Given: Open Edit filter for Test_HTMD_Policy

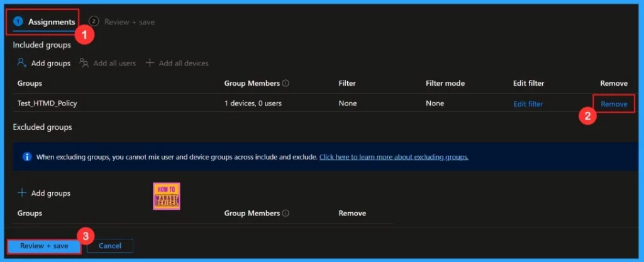Looking at the screenshot, I should pos(528,104).
